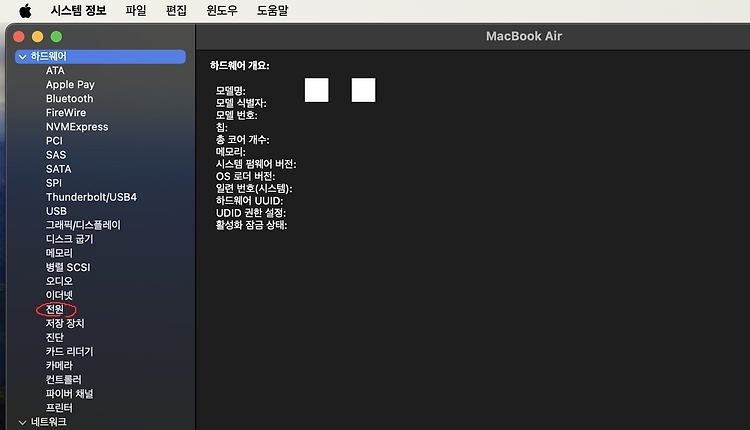This screenshot has height=430, width=750.
Task: Select 카드 리더기 in the sidebar
Action: click(x=69, y=352)
